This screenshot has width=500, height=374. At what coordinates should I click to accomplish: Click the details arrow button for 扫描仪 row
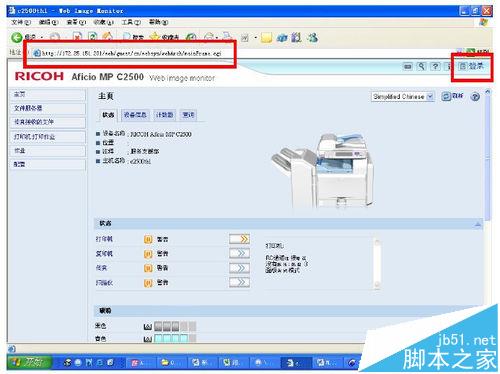(x=239, y=283)
